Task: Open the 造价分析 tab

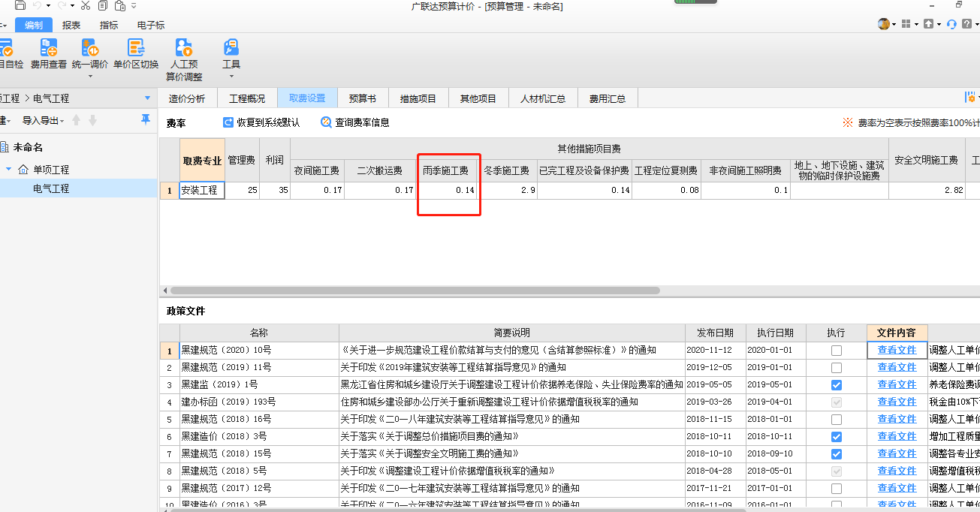Action: point(187,98)
